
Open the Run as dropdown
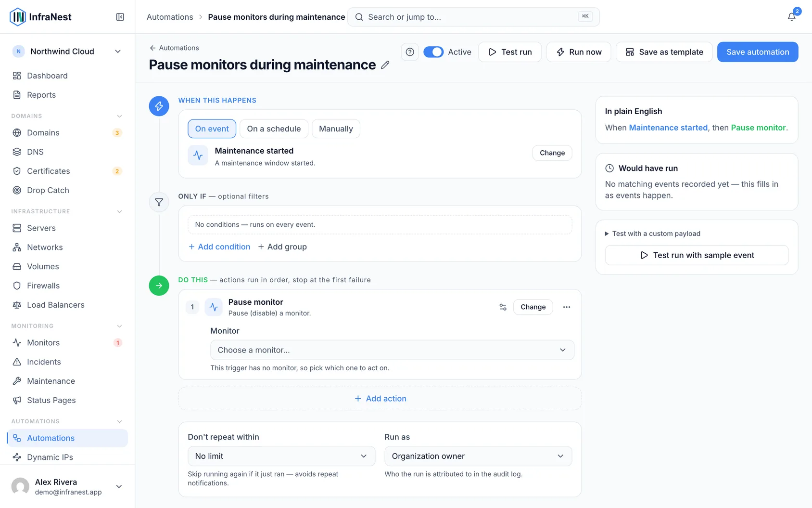coord(478,456)
